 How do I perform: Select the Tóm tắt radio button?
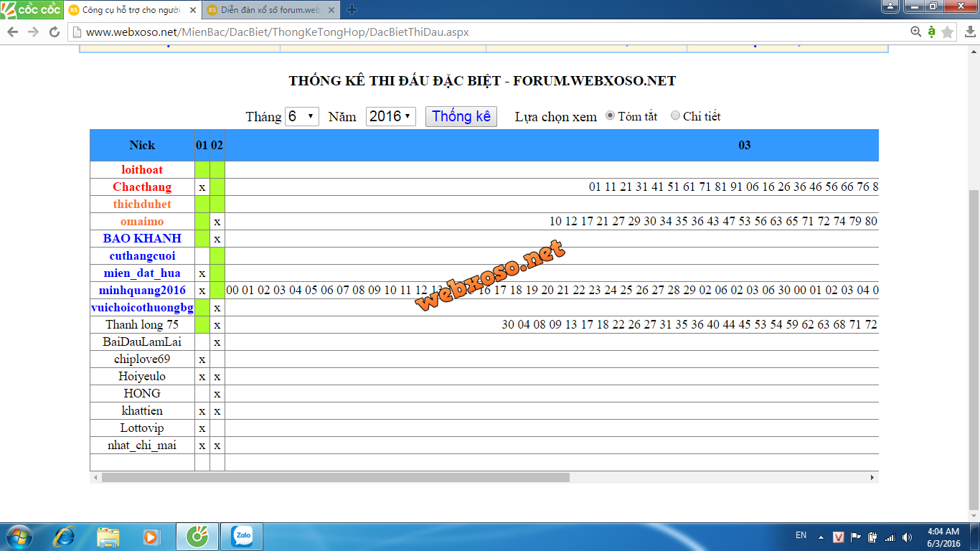pyautogui.click(x=611, y=116)
